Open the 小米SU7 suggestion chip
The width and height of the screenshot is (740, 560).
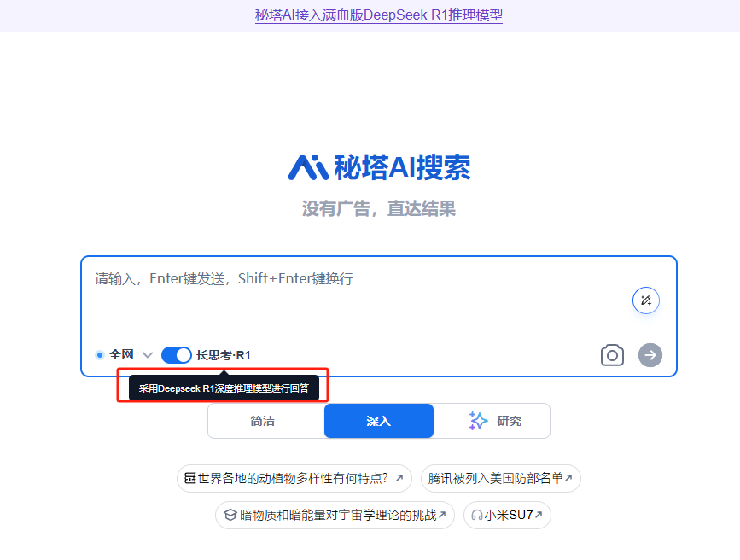tap(507, 515)
